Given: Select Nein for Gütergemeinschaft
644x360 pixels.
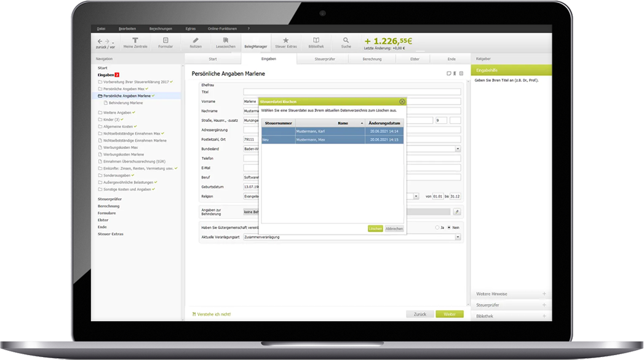Looking at the screenshot, I should 449,227.
